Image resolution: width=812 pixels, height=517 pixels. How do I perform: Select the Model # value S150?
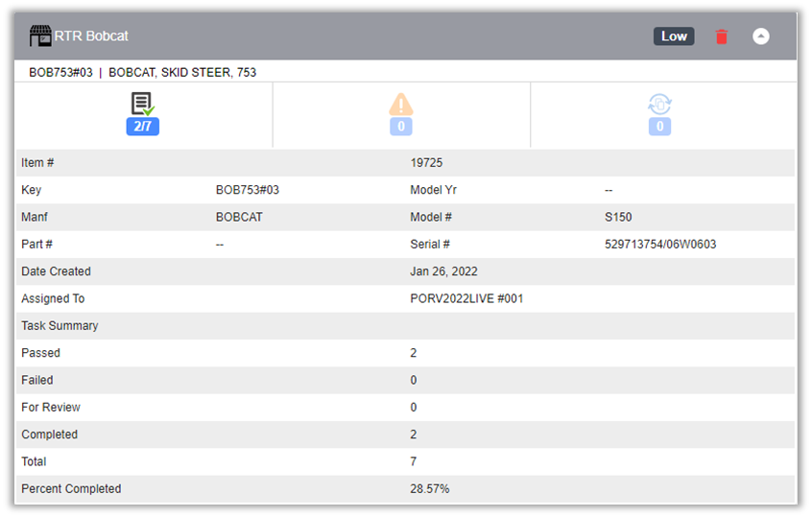(618, 218)
